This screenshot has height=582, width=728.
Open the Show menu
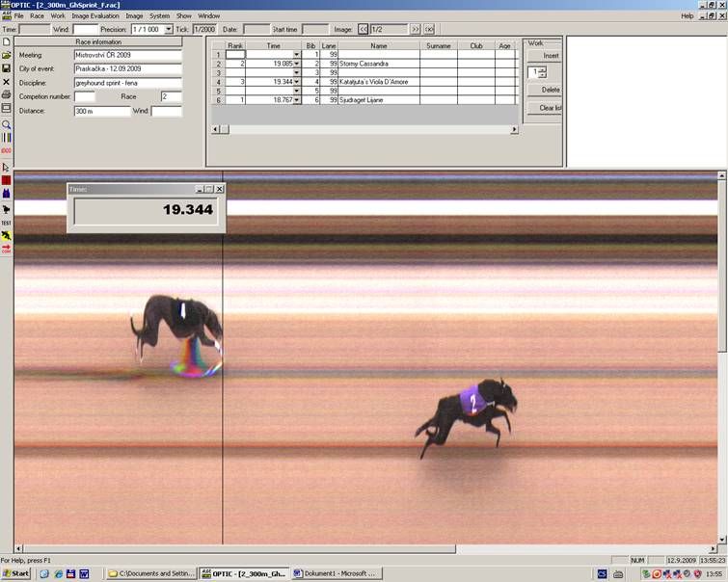click(x=184, y=15)
